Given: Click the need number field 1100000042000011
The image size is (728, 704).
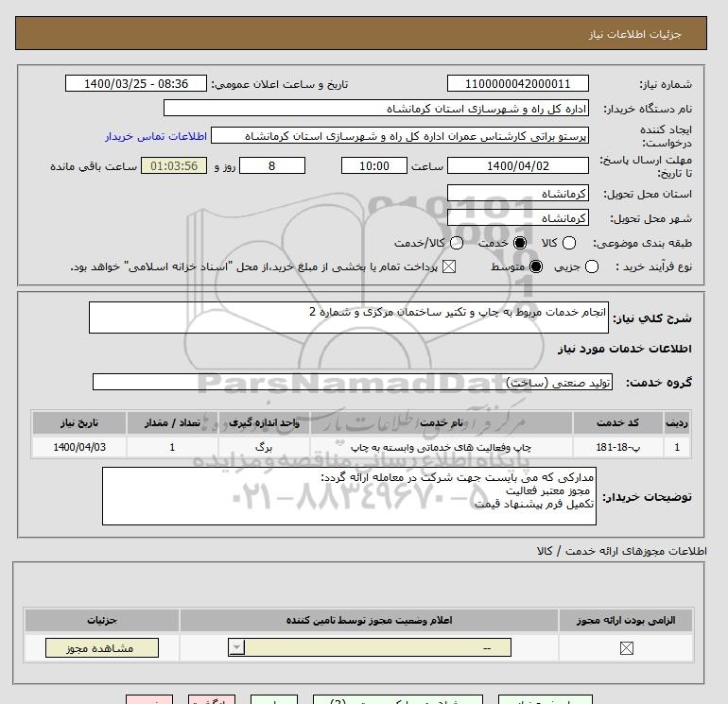Looking at the screenshot, I should pyautogui.click(x=518, y=83).
